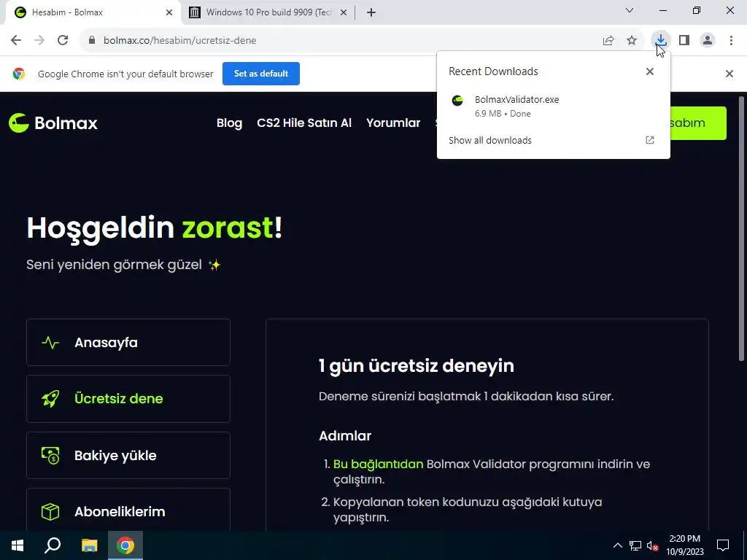This screenshot has width=747, height=560.
Task: Open Bakiye yükle sidebar item
Action: (x=128, y=455)
